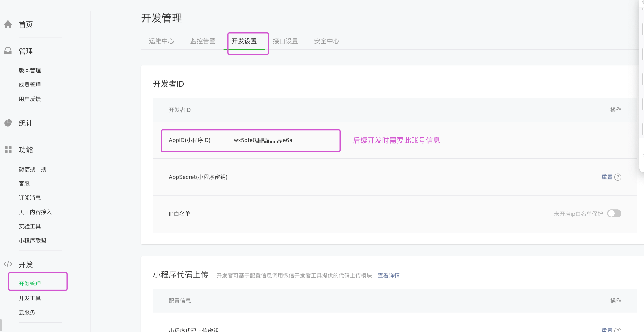
Task: Click the 开发者ID section heading
Action: click(169, 84)
